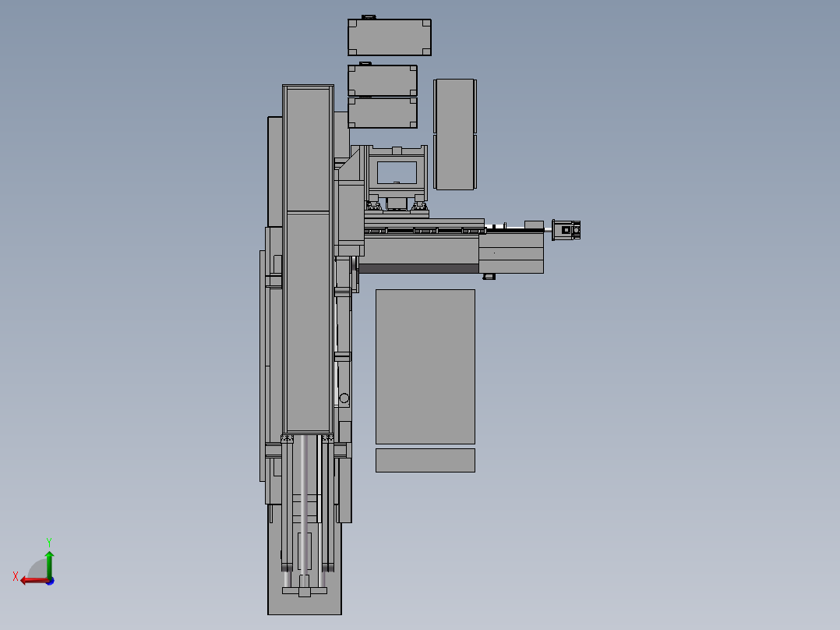The height and width of the screenshot is (630, 840).
Task: Select the second box below the topmost box
Action: [383, 81]
